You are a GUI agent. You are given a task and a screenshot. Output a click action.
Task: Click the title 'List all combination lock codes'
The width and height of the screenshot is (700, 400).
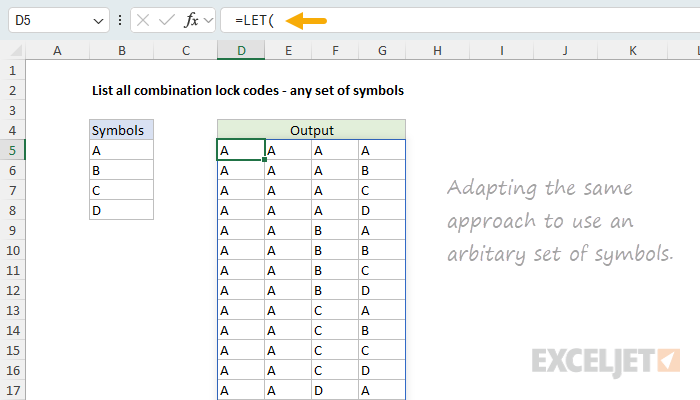pyautogui.click(x=185, y=91)
